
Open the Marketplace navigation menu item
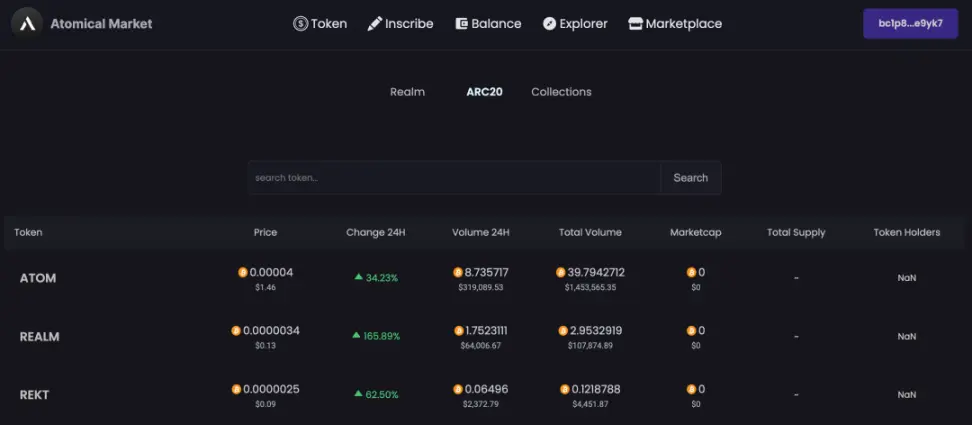click(675, 24)
